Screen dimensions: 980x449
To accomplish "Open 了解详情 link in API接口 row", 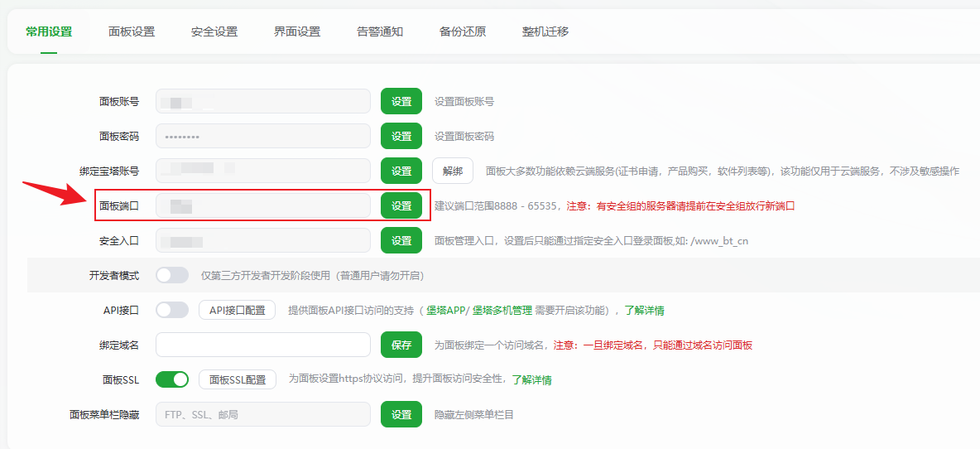I will [x=644, y=311].
